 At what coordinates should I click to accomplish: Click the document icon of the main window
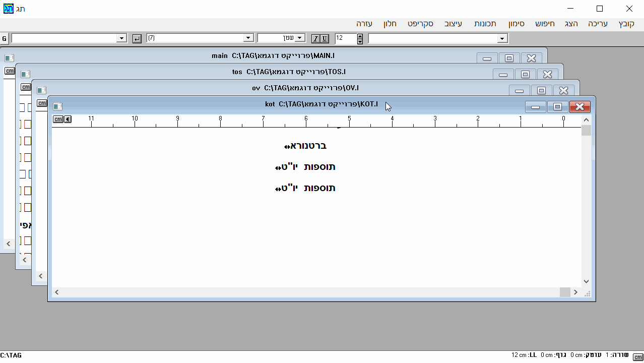[x=9, y=58]
